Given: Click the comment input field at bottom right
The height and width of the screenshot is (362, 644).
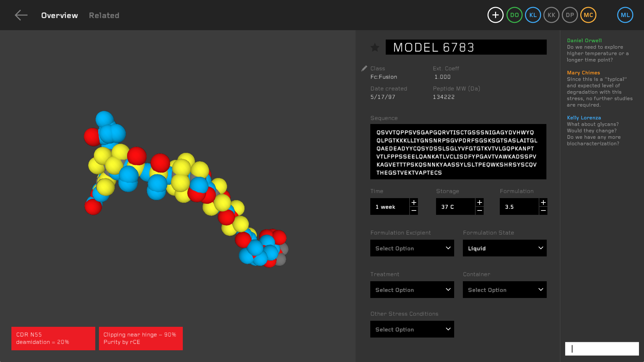Looking at the screenshot, I should click(x=601, y=349).
